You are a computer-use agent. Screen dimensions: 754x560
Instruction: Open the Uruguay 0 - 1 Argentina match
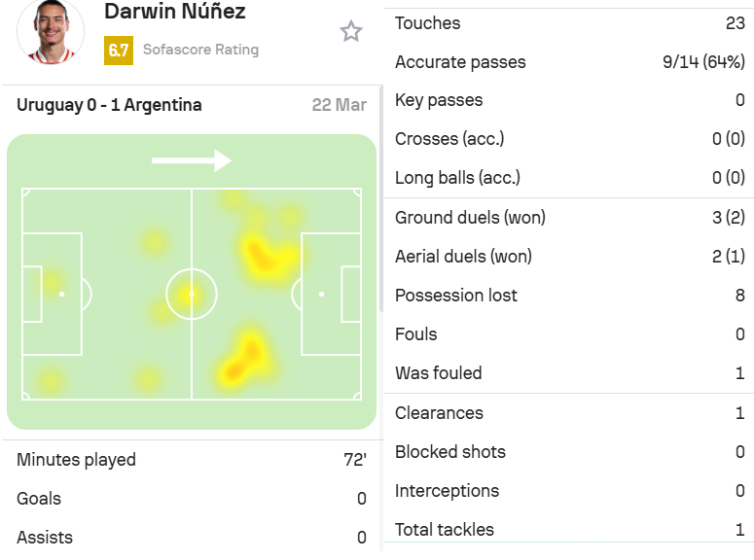[x=109, y=105]
